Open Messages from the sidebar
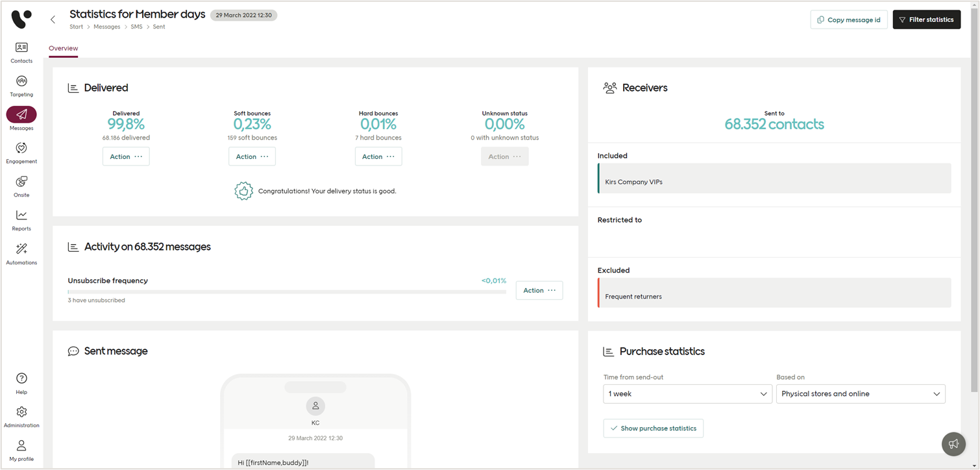 21,119
